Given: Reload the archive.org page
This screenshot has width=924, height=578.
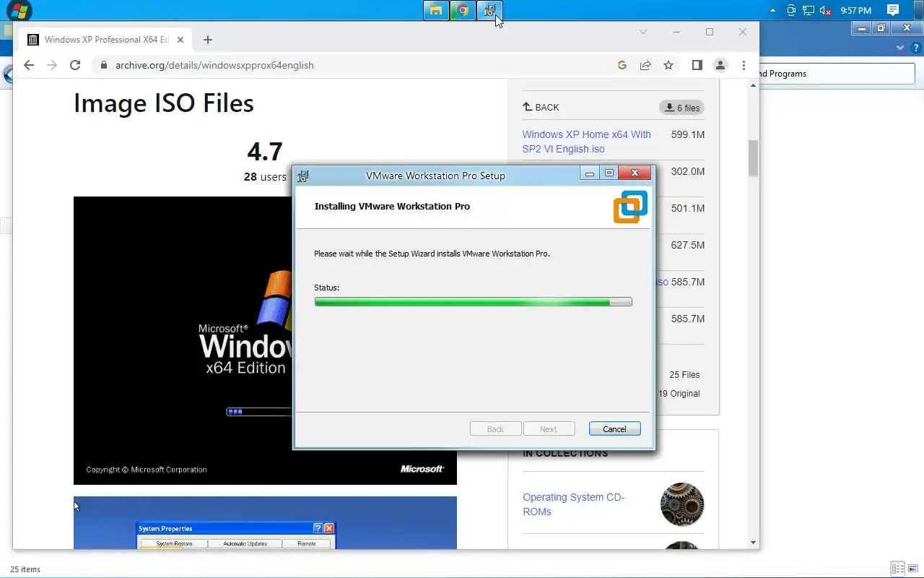Looking at the screenshot, I should pyautogui.click(x=74, y=65).
